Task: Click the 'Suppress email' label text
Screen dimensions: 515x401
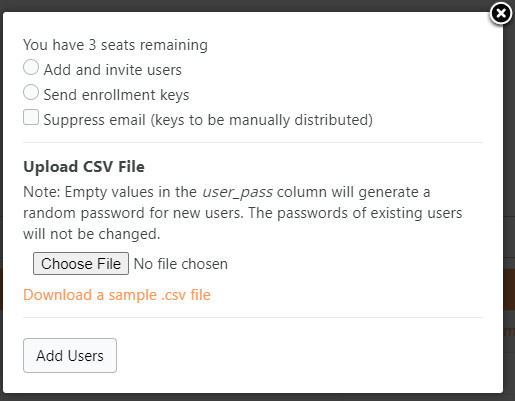Action: [95, 120]
